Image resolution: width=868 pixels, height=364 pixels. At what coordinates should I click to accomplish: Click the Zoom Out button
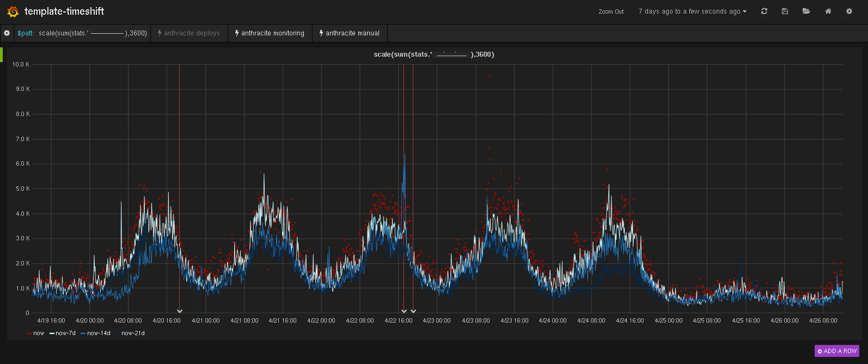pos(611,11)
